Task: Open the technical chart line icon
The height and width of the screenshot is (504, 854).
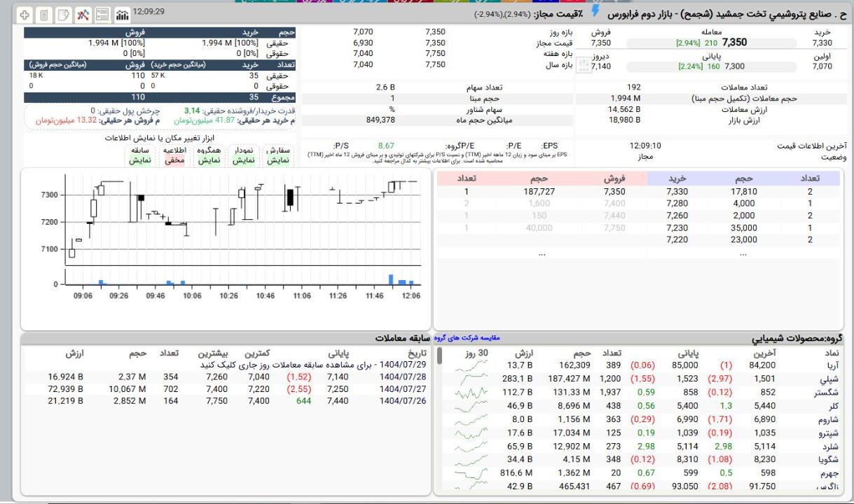Action: [x=83, y=14]
